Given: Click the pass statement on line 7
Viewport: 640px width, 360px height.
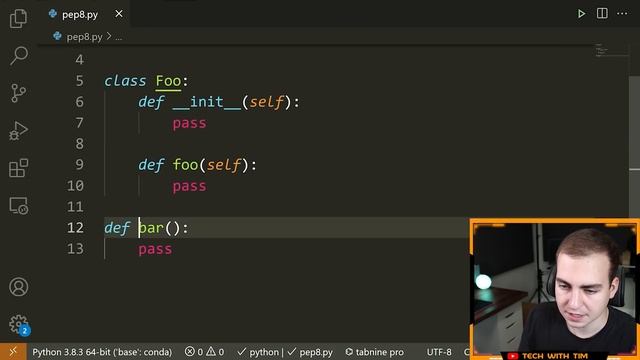Looking at the screenshot, I should [189, 123].
